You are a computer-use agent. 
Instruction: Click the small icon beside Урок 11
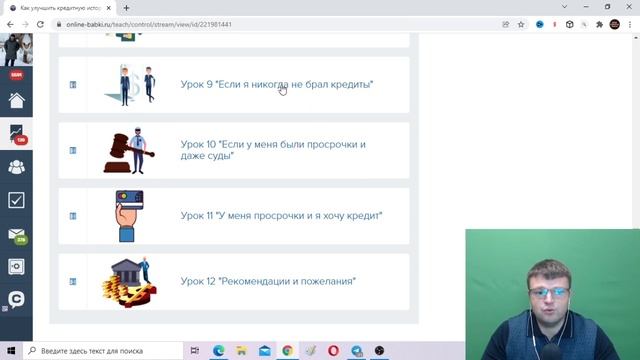[x=73, y=216]
